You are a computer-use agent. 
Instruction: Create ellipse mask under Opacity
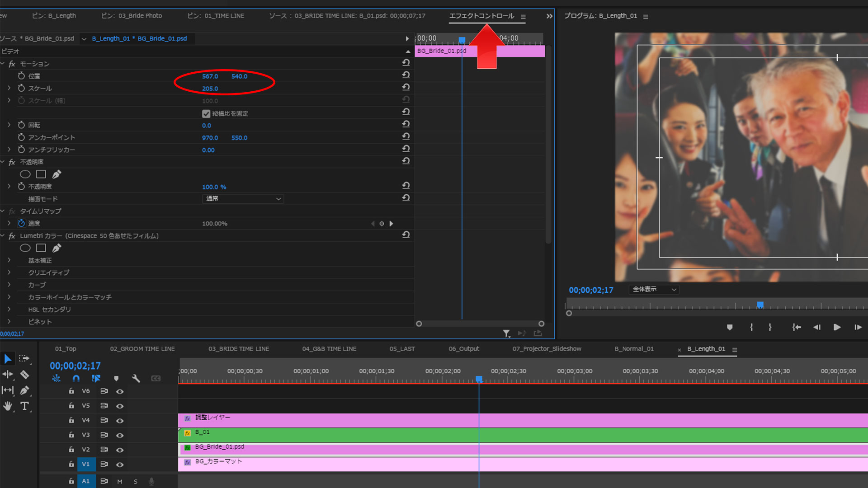(x=25, y=174)
